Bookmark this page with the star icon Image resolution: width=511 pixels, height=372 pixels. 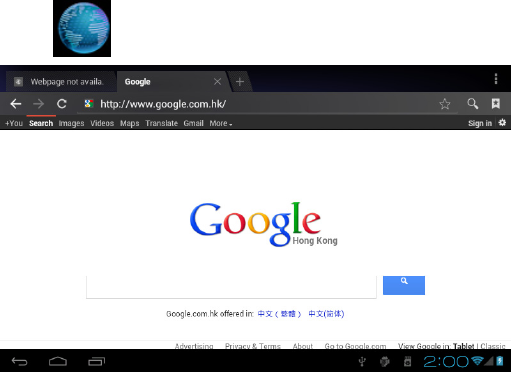pos(445,104)
